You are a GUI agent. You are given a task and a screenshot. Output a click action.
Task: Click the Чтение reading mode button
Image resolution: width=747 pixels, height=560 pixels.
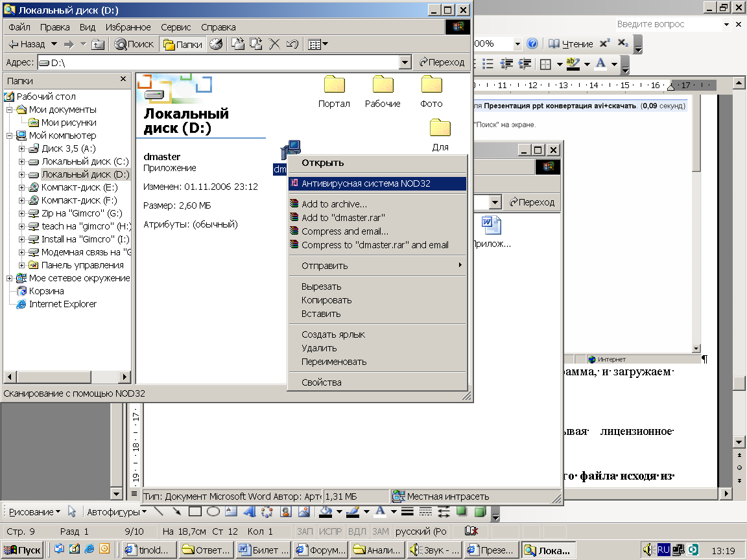[571, 44]
